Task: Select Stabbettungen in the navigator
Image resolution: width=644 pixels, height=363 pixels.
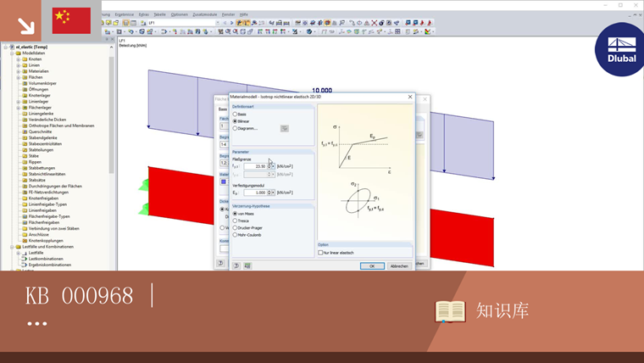Action: 42,168
